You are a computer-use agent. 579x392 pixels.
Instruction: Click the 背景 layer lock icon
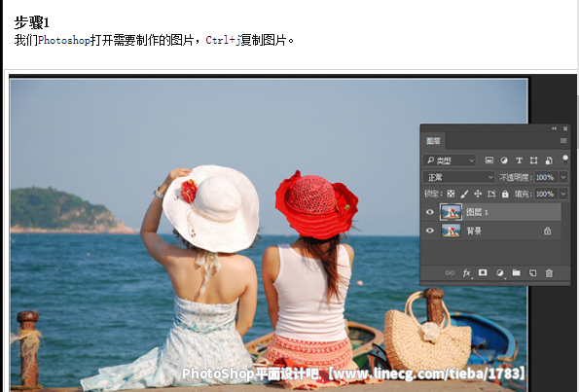547,231
